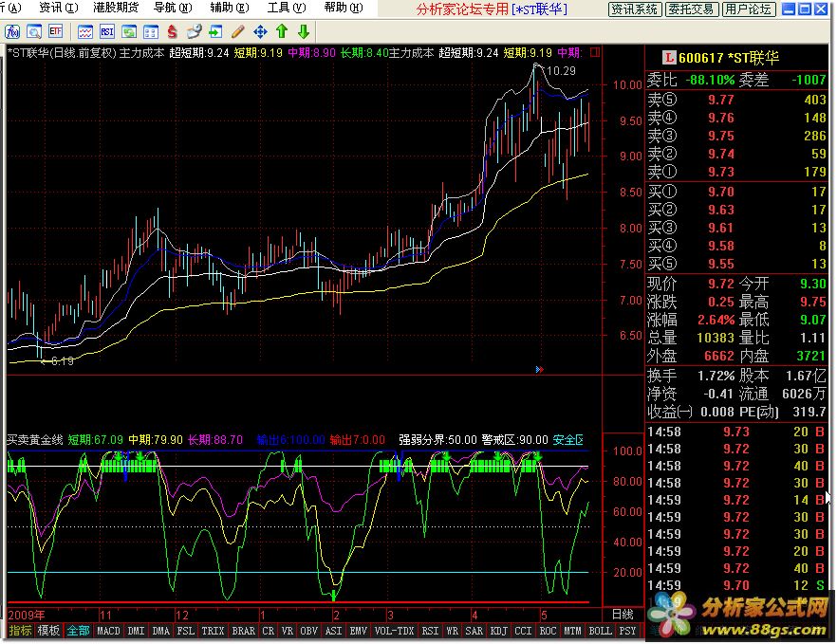Click the blue four-way move arrows icon
837x644 pixels.
tap(260, 32)
